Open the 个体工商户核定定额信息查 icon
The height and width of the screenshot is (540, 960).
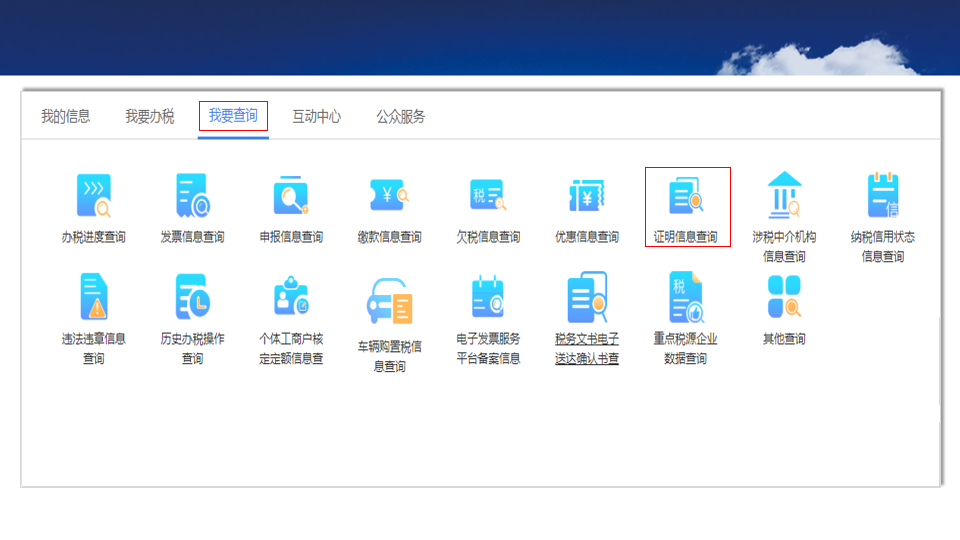[291, 296]
